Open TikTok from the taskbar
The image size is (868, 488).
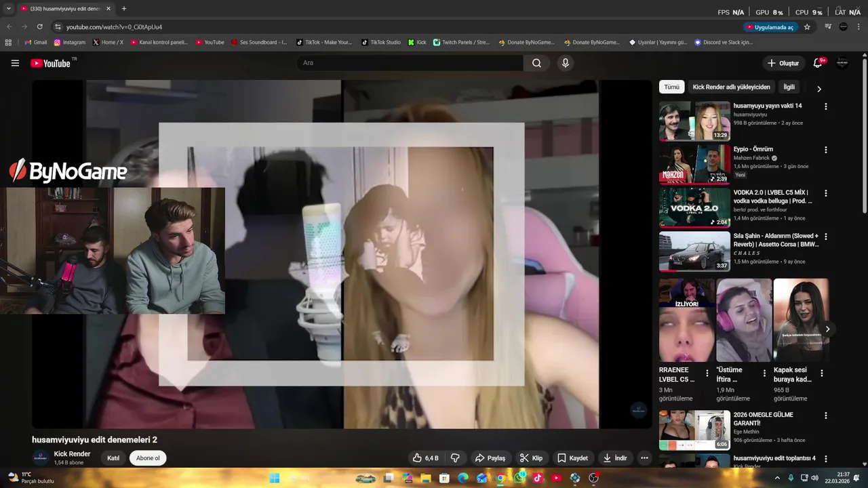pyautogui.click(x=538, y=478)
